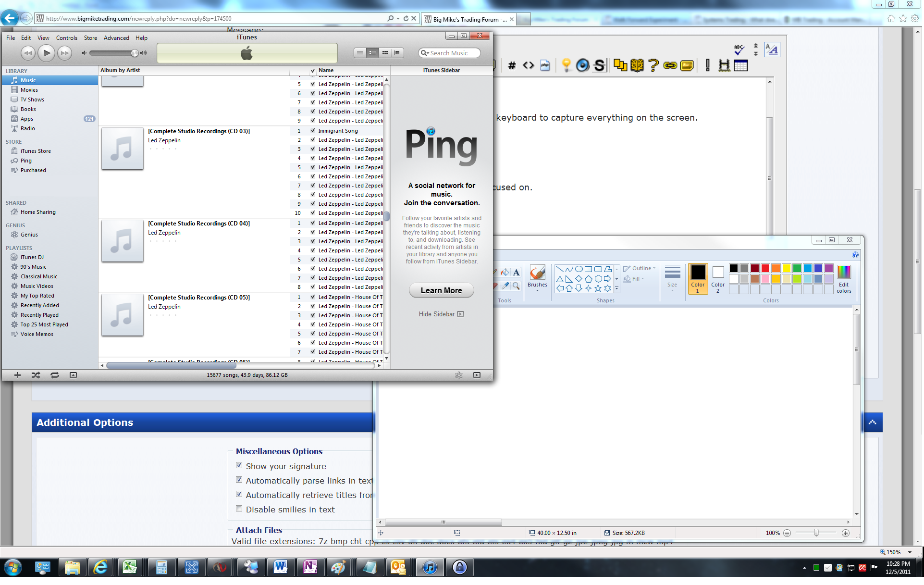Switch editor mode with the A/A icon
Screen dimensions: 924x585
point(772,50)
